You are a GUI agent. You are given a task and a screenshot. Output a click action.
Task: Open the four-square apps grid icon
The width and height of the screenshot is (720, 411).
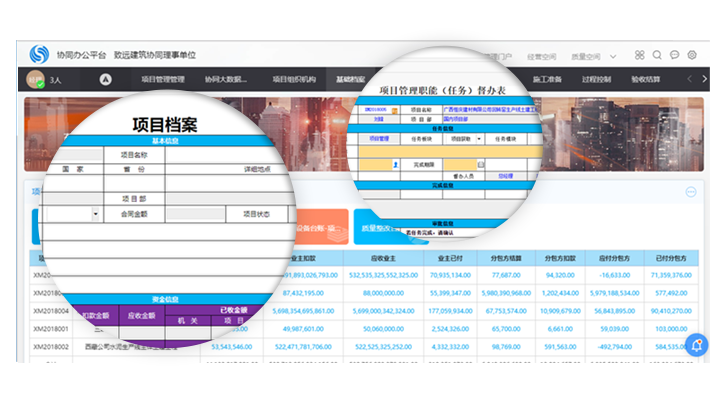[x=640, y=55]
